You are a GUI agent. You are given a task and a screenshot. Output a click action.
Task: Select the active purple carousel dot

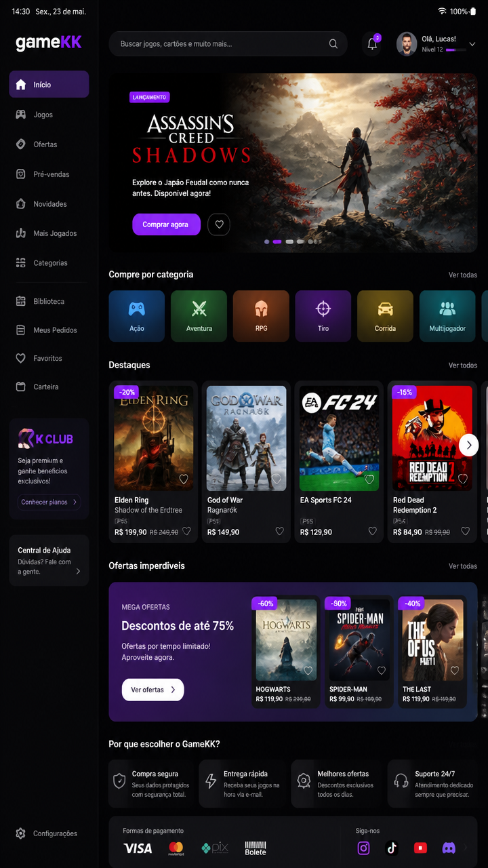(x=277, y=241)
